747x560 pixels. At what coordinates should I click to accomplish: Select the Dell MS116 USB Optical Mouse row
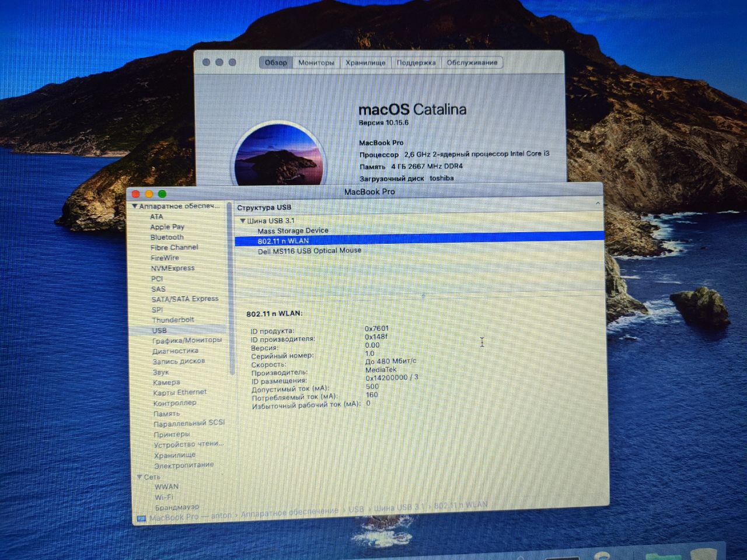pos(419,250)
